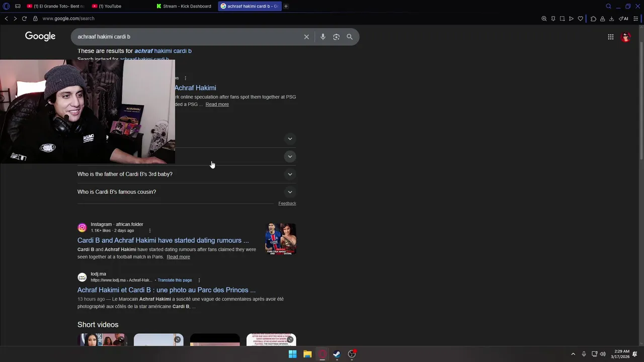Open the Instagram african.folder source

111,227
